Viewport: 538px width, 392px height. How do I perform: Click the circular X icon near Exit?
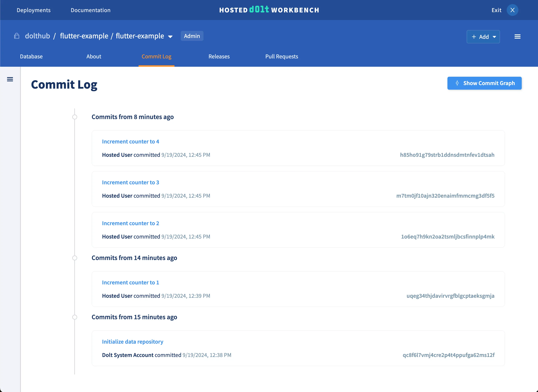pyautogui.click(x=512, y=10)
